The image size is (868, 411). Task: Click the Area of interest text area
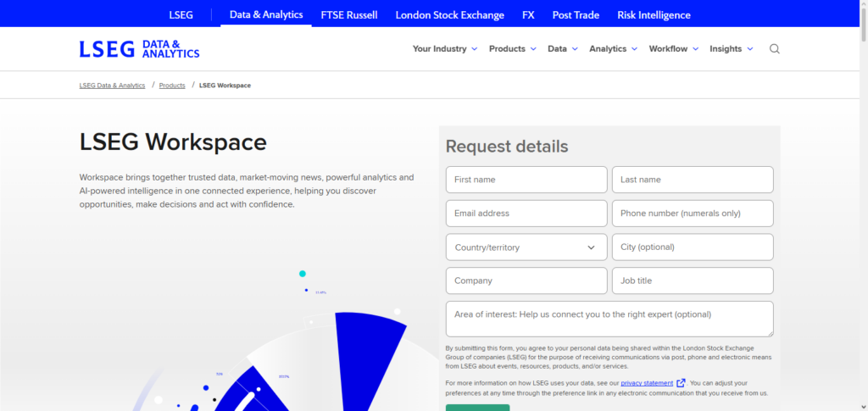pyautogui.click(x=609, y=319)
